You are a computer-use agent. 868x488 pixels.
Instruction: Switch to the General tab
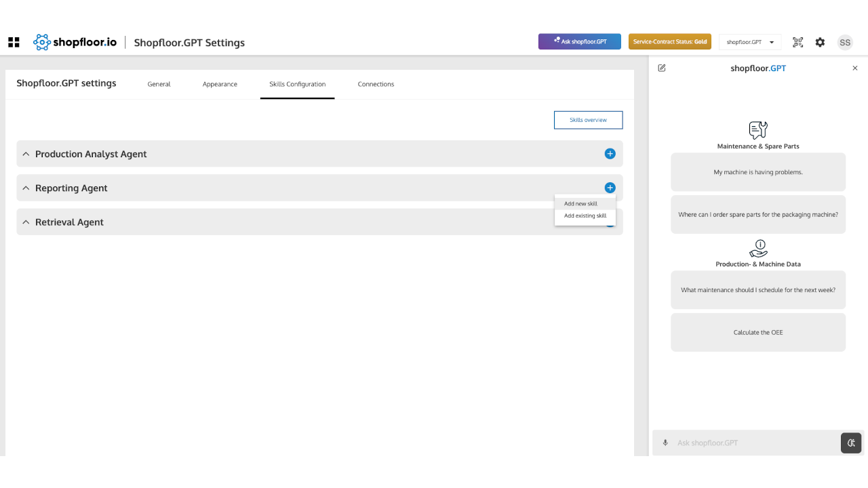click(159, 84)
